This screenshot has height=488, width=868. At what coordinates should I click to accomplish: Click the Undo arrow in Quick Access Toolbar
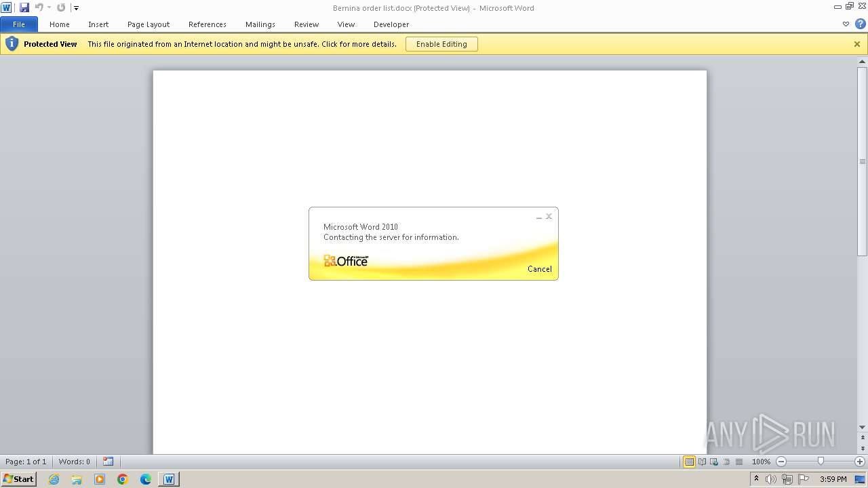tap(39, 7)
